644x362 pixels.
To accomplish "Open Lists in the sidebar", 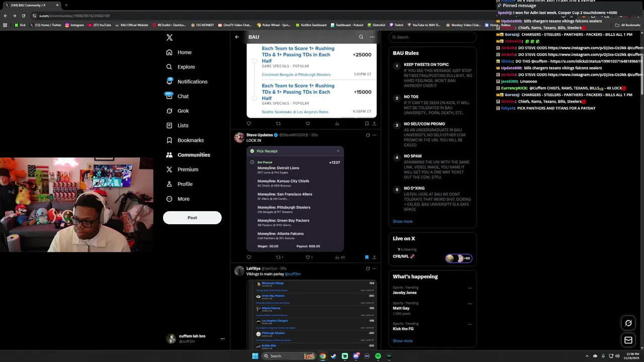I will coord(177,126).
